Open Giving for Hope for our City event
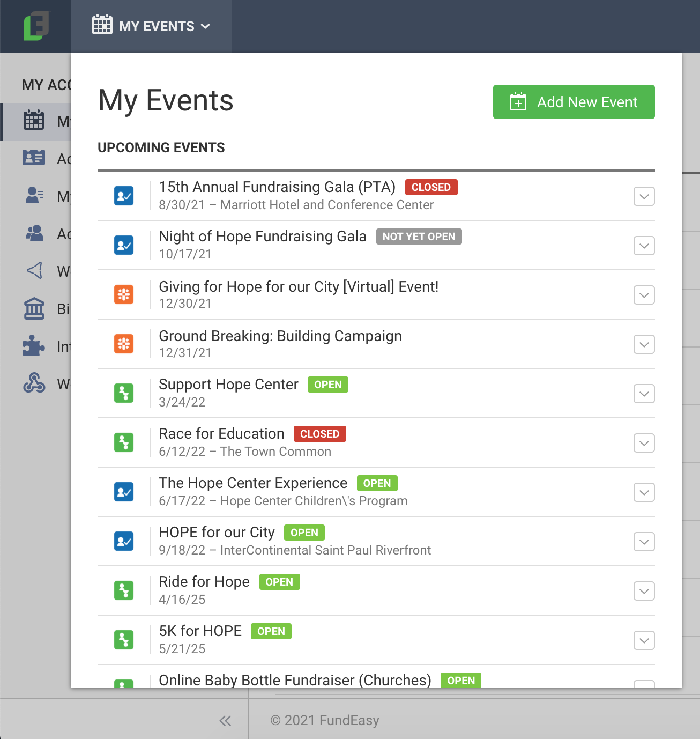Image resolution: width=700 pixels, height=739 pixels. 299,286
